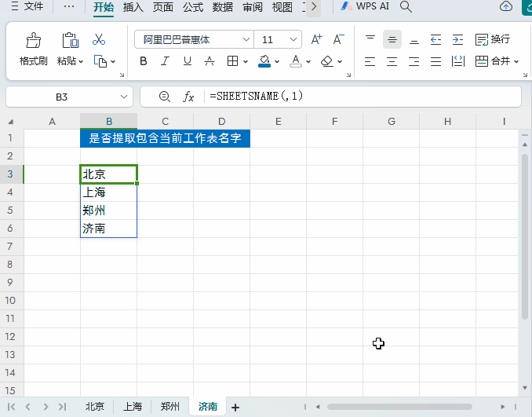Open clear options dropdown arrow

pos(340,62)
